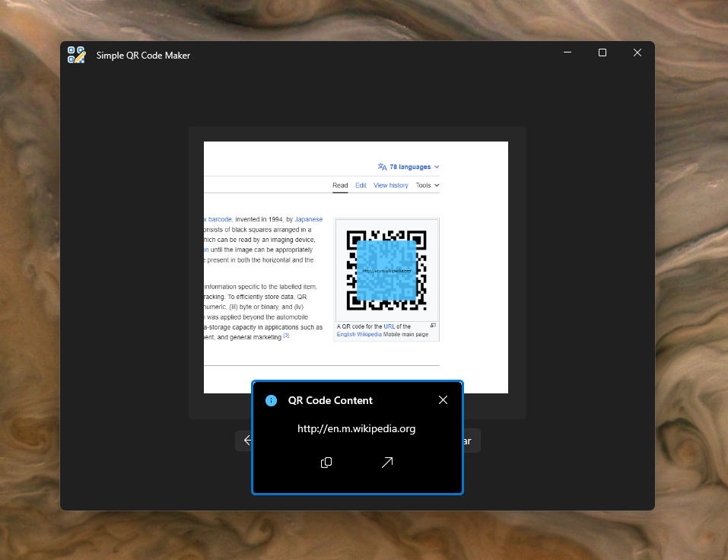The height and width of the screenshot is (560, 728).
Task: Dismiss the QR Code Content flyout
Action: (x=443, y=399)
